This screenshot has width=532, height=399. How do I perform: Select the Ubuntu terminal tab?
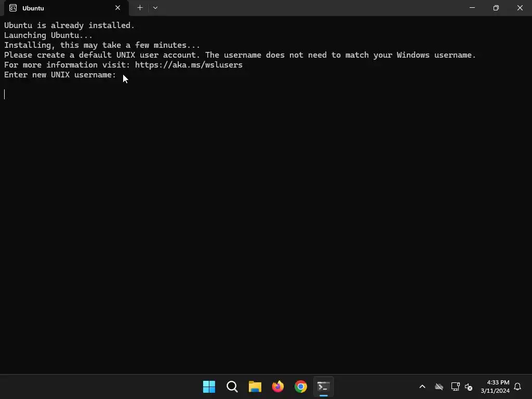[66, 8]
